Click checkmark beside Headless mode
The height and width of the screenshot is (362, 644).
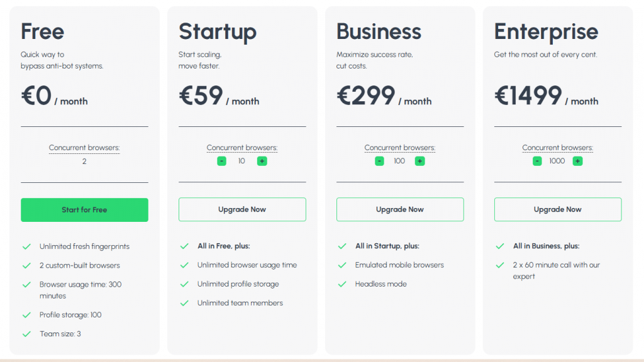(342, 284)
